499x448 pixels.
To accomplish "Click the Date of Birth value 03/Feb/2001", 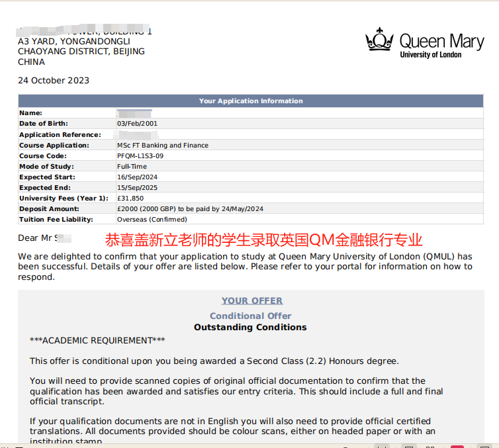I will [x=137, y=124].
